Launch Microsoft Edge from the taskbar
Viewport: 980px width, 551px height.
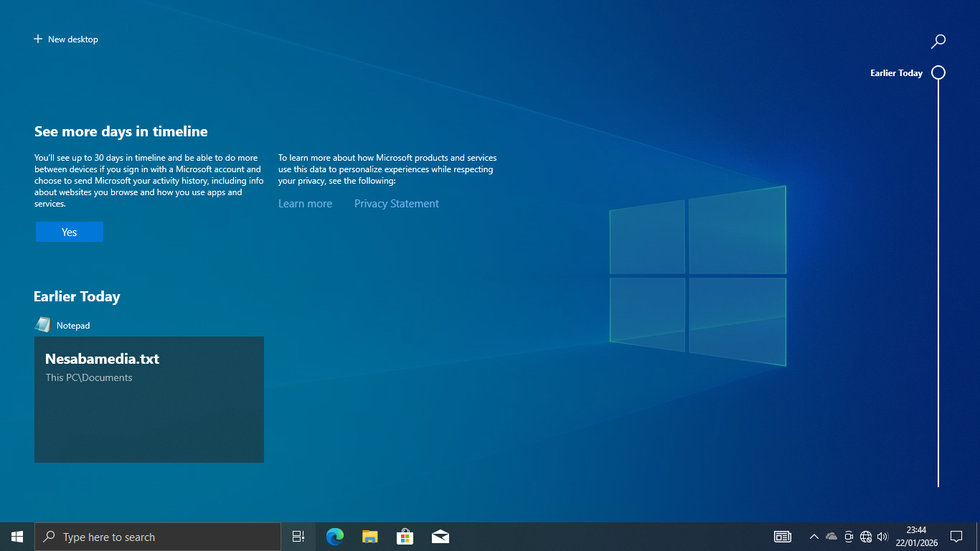(334, 537)
